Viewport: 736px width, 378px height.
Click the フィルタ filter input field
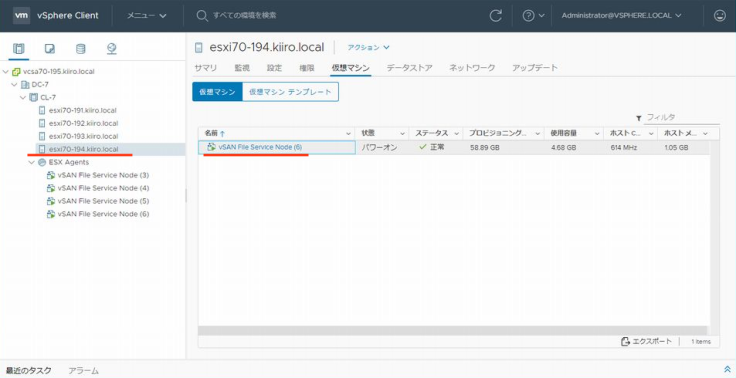point(682,117)
